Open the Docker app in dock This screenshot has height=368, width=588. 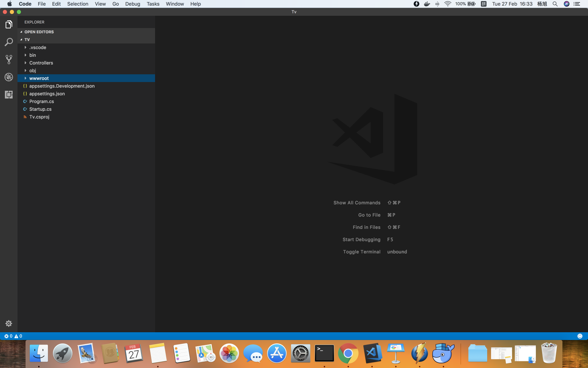pos(443,353)
